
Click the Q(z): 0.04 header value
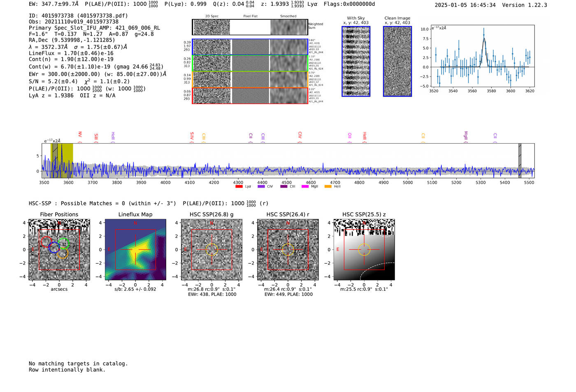coord(234,4)
